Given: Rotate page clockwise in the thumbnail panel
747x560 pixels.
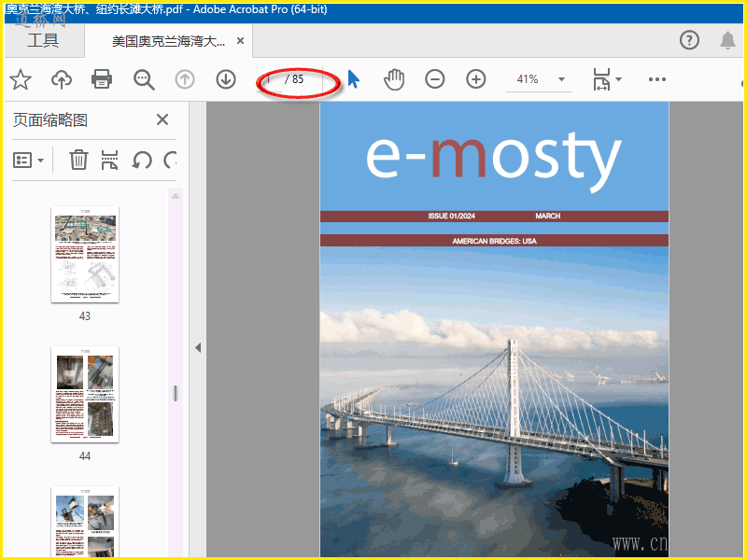Looking at the screenshot, I should [170, 160].
